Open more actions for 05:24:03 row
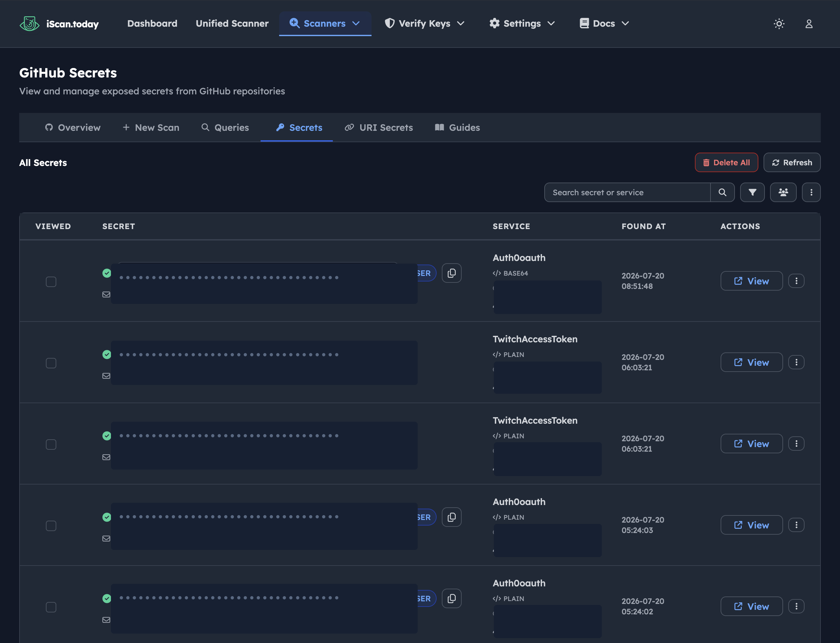 [796, 525]
